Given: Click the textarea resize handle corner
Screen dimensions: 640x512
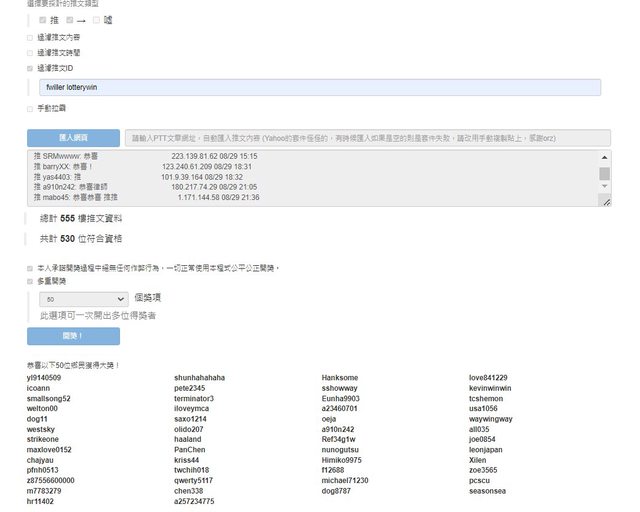Looking at the screenshot, I should tap(606, 202).
